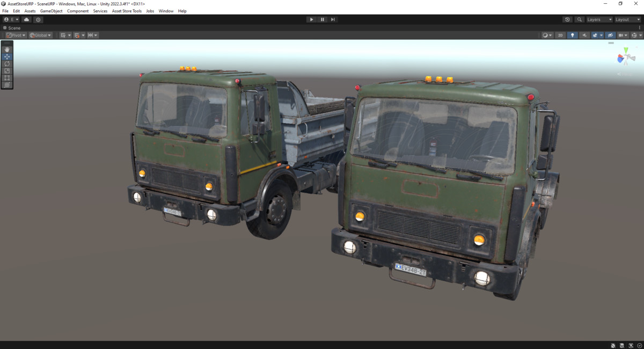
Task: Open the version control history panel
Action: pyautogui.click(x=567, y=19)
